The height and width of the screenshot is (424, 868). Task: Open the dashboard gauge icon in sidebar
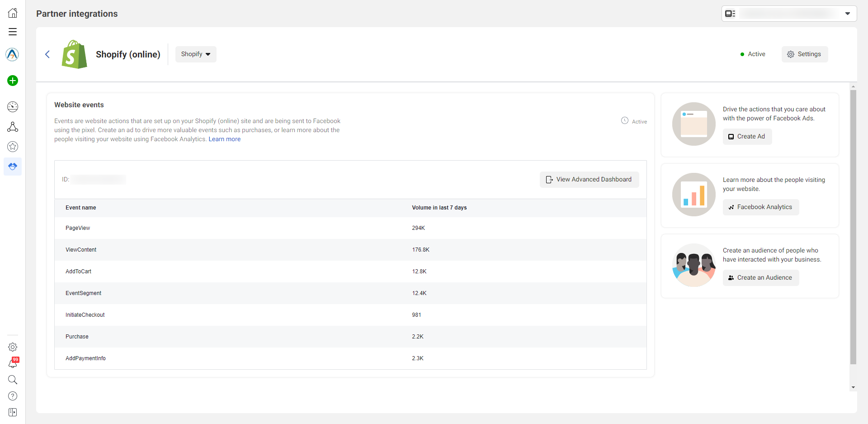[13, 107]
